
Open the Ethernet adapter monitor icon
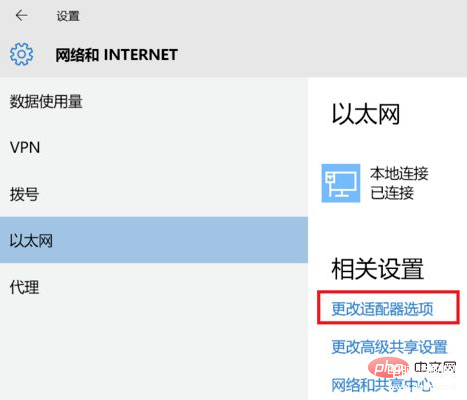(341, 183)
